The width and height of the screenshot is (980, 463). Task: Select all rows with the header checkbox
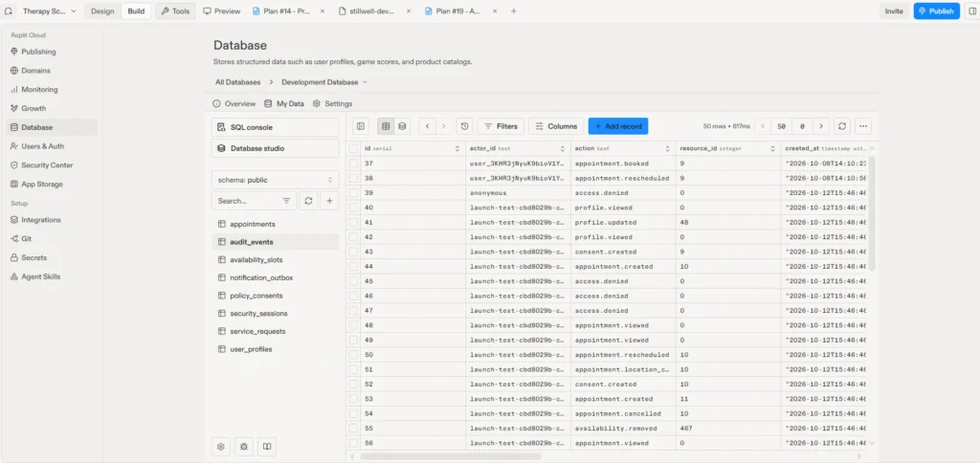[x=354, y=148]
